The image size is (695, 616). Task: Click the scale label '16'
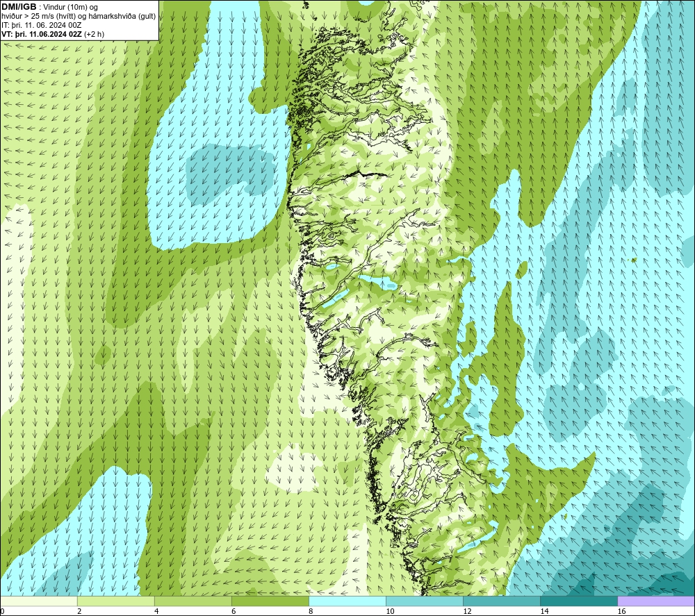point(621,612)
